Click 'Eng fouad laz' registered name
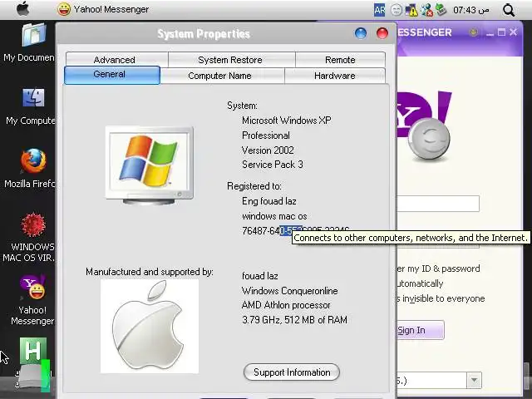The image size is (532, 399). click(x=269, y=201)
